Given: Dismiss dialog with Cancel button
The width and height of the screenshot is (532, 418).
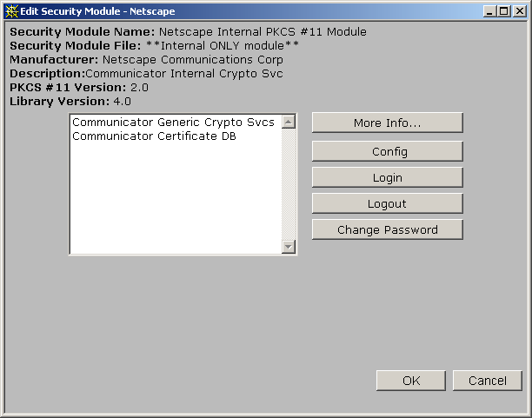Looking at the screenshot, I should (487, 381).
